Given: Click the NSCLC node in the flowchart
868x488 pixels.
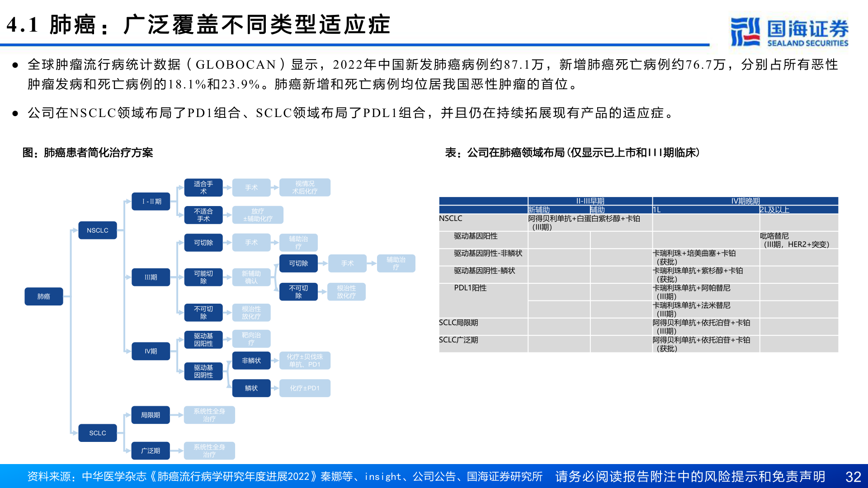Looking at the screenshot, I should pos(98,230).
